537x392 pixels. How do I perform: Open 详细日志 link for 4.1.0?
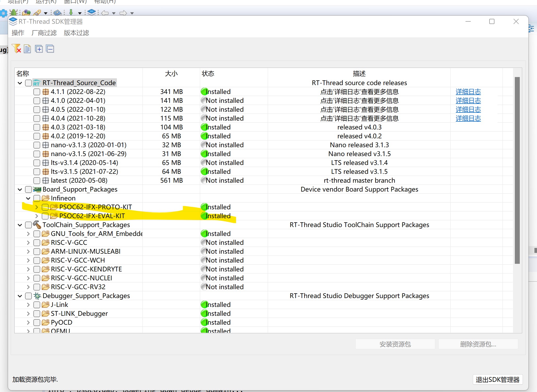(x=468, y=100)
